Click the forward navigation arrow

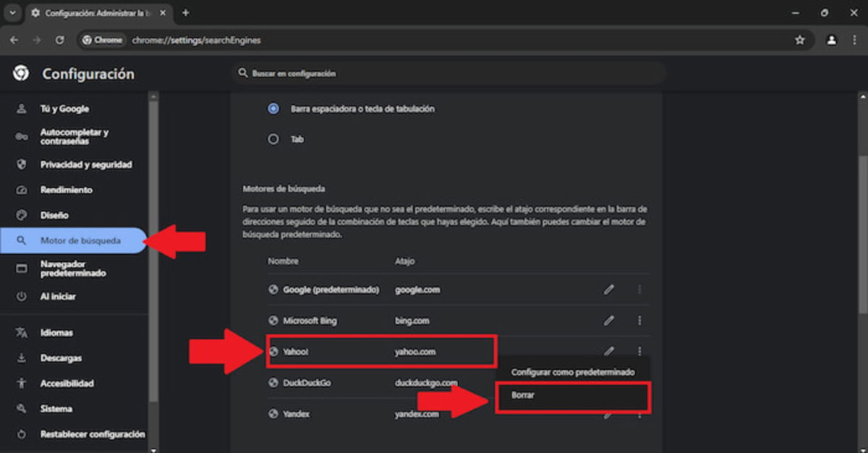37,41
